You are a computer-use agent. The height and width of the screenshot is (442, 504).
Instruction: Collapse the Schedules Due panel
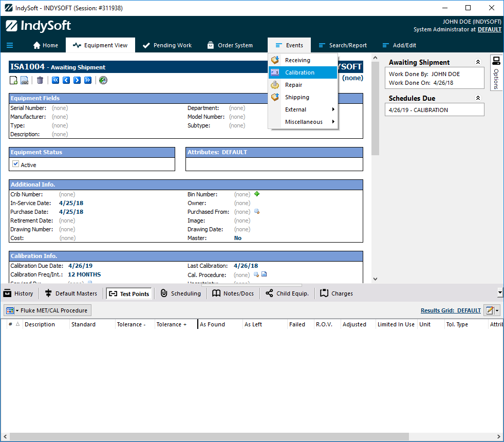point(478,98)
